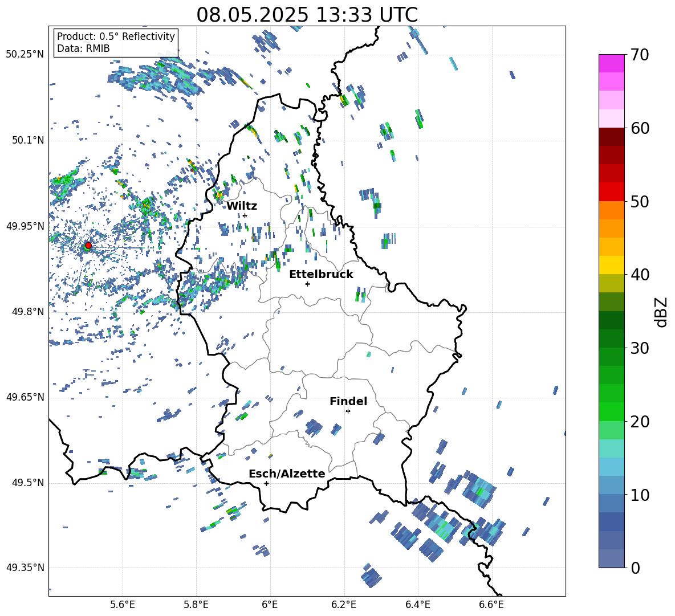The height and width of the screenshot is (616, 675).
Task: Click the bright red colorbar segment
Action: 611,192
